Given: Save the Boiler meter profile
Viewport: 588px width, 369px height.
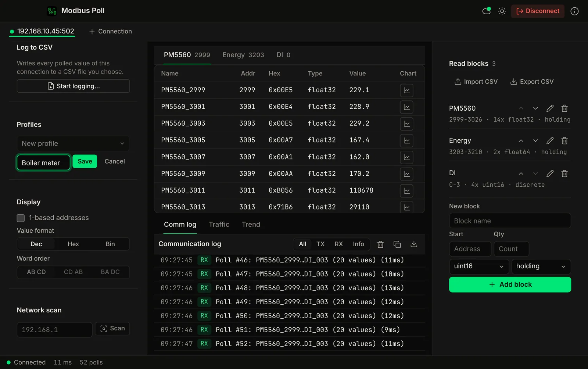Looking at the screenshot, I should coord(85,161).
